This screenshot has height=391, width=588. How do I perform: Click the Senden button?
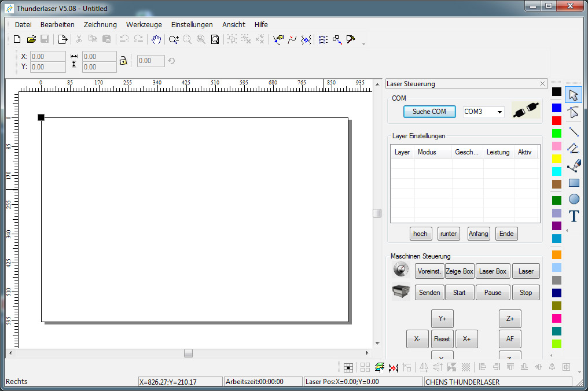[429, 292]
